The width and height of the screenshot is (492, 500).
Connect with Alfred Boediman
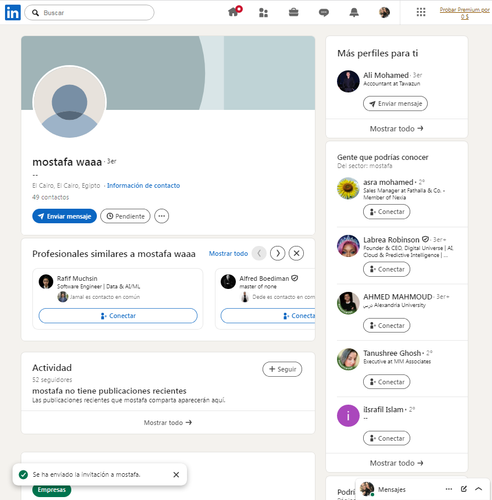(x=268, y=315)
